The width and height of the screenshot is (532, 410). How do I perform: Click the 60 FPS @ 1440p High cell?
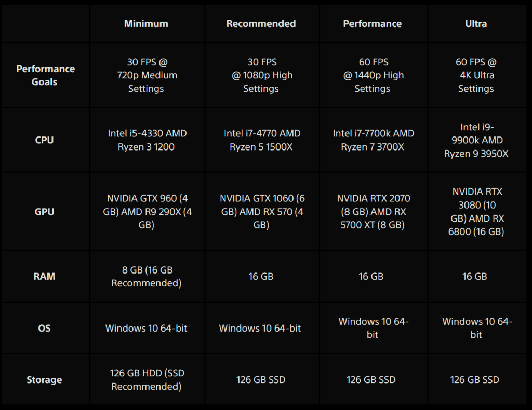pyautogui.click(x=372, y=75)
